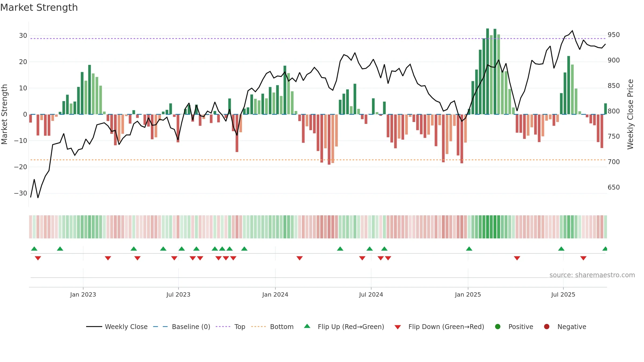Toggle Negative legend entry
The image size is (644, 362).
(565, 327)
